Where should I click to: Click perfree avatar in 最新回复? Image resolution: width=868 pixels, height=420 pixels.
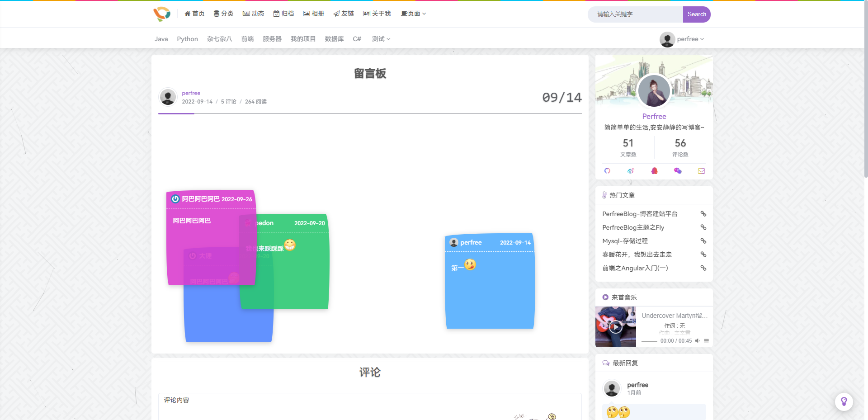tap(612, 388)
